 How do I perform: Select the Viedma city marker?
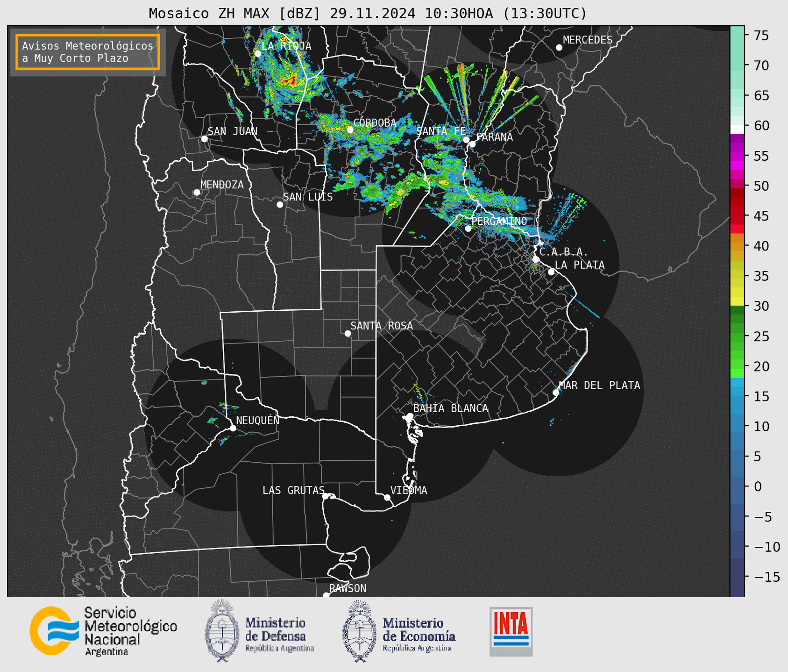click(387, 497)
